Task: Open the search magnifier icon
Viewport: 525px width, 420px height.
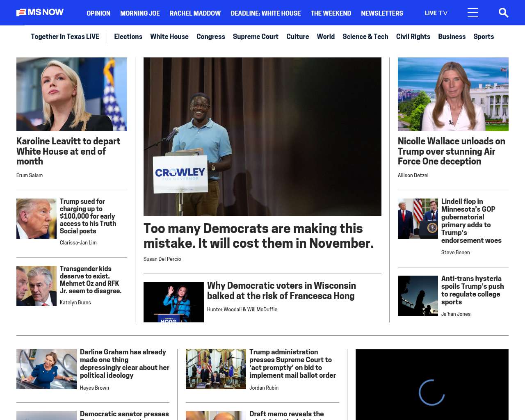Action: pyautogui.click(x=503, y=13)
